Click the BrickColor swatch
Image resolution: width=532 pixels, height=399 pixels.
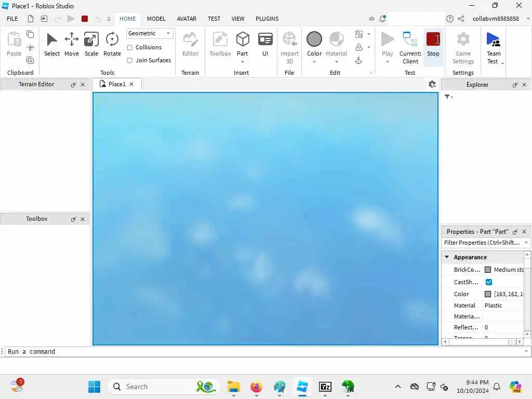(x=488, y=270)
